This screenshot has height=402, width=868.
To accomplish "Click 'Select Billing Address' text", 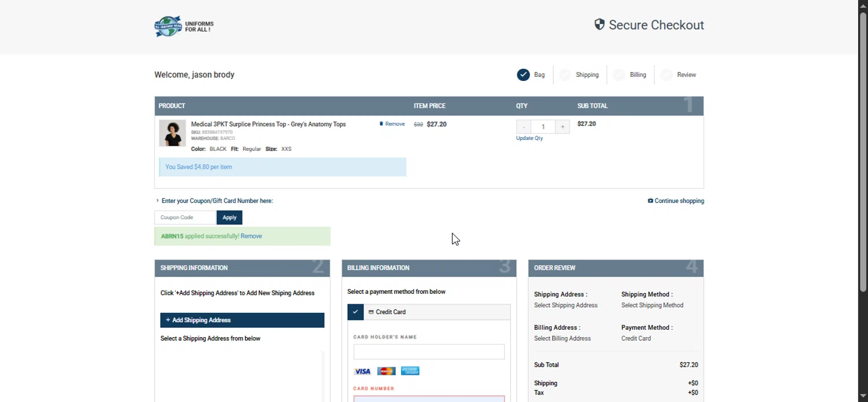I will click(562, 338).
